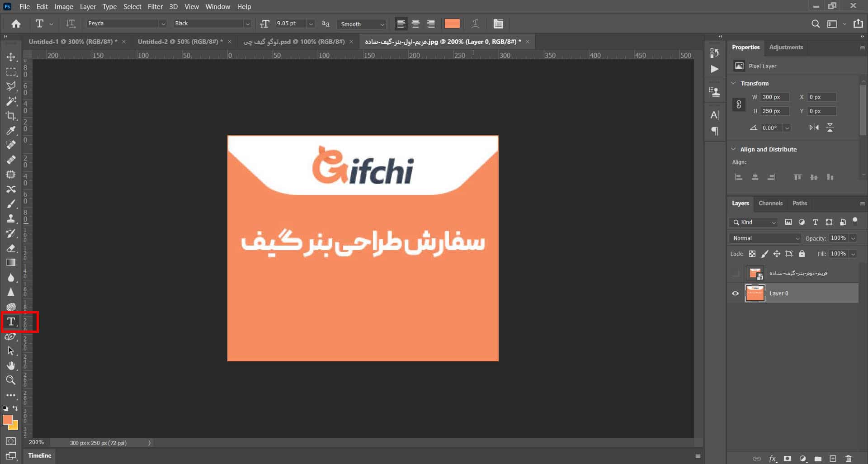
Task: Select the Rectangular Marquee tool
Action: [11, 72]
